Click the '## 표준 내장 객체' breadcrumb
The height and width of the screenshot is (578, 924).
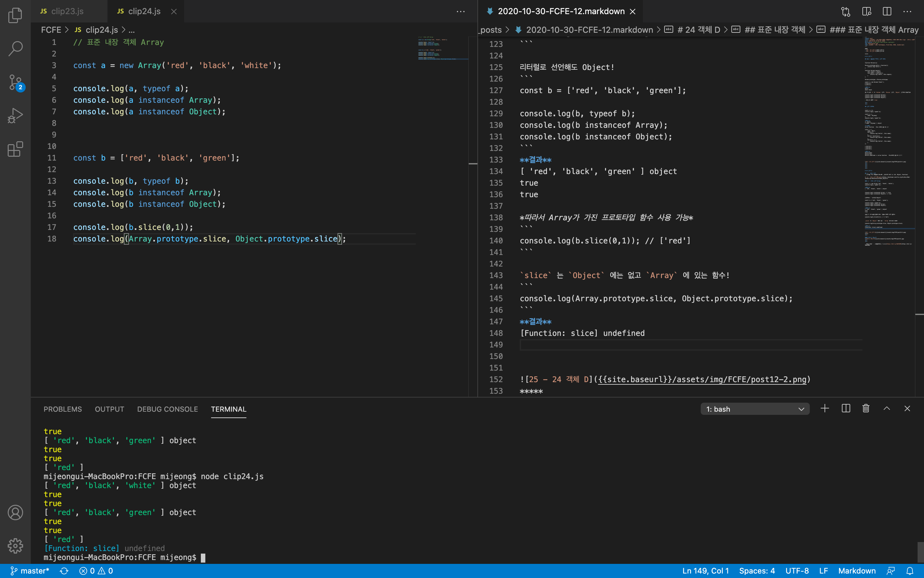coord(768,30)
